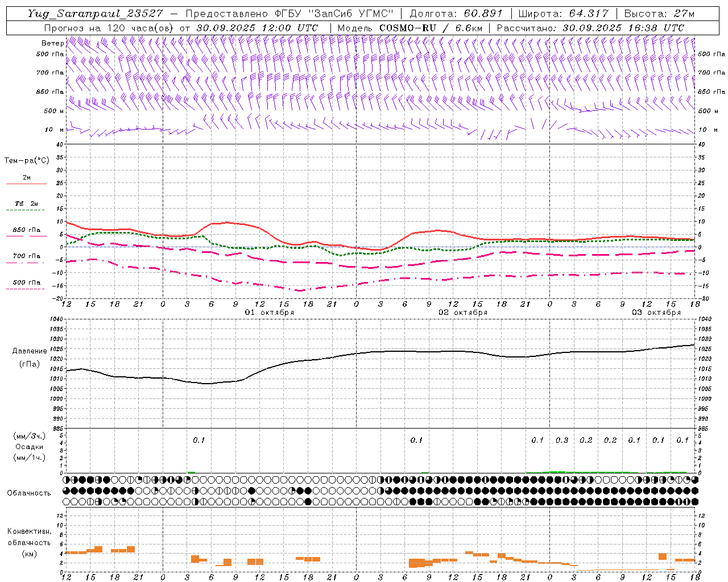728x582 pixels.
Task: Select the '(мм/1ч.)' precipitation unit label
Action: coord(30,458)
